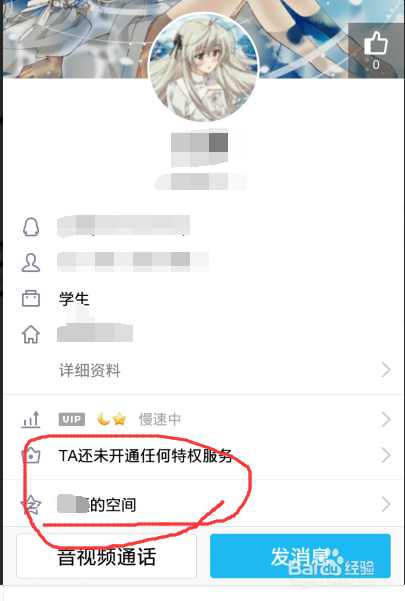Tap the crown privilege icon

click(x=31, y=455)
